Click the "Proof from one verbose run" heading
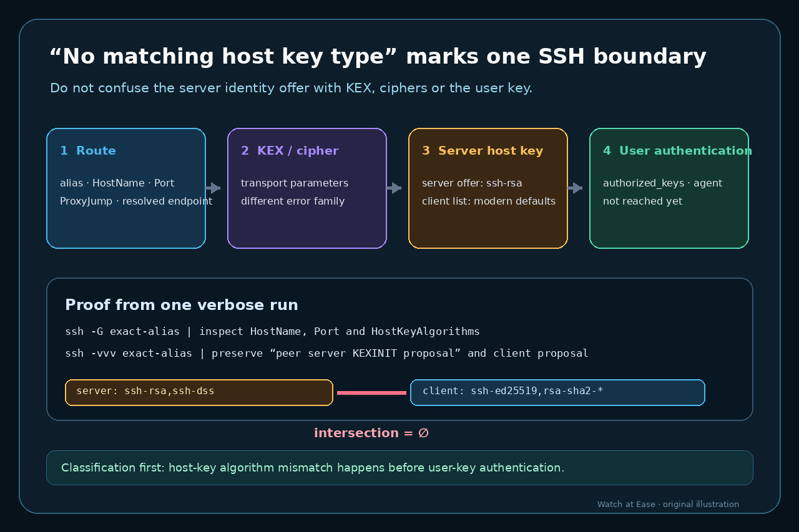Image resolution: width=799 pixels, height=532 pixels. click(x=182, y=305)
